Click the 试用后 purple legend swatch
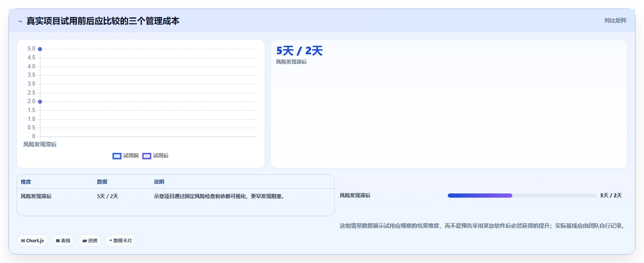 [x=147, y=156]
